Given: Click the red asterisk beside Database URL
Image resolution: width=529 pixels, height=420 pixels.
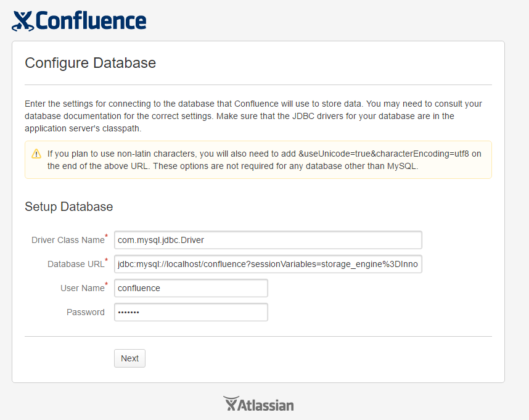Looking at the screenshot, I should pyautogui.click(x=106, y=260).
